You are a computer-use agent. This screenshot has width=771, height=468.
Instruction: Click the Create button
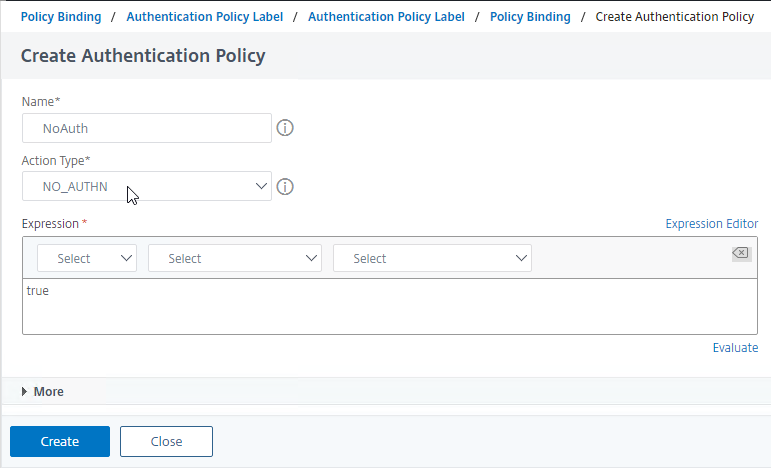tap(60, 441)
